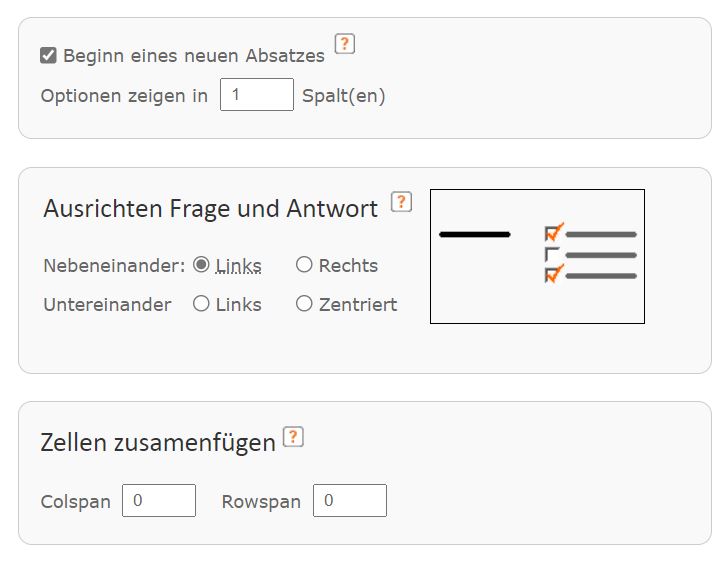Open help for "Beginn eines neuen Absatzes"
The image size is (725, 563).
345,43
